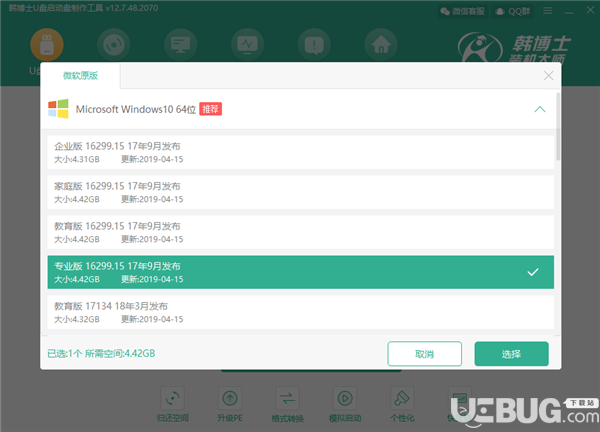Click the Windows logo beside Windows10 64位
The height and width of the screenshot is (432, 600).
tap(58, 109)
